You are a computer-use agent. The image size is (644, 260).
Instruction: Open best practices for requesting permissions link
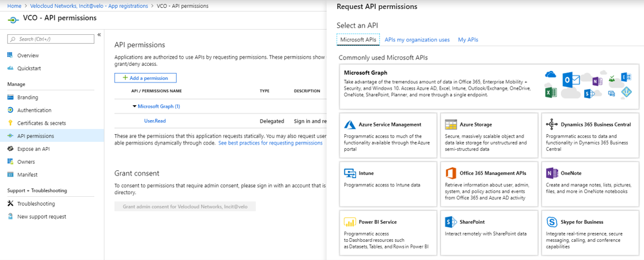[270, 143]
